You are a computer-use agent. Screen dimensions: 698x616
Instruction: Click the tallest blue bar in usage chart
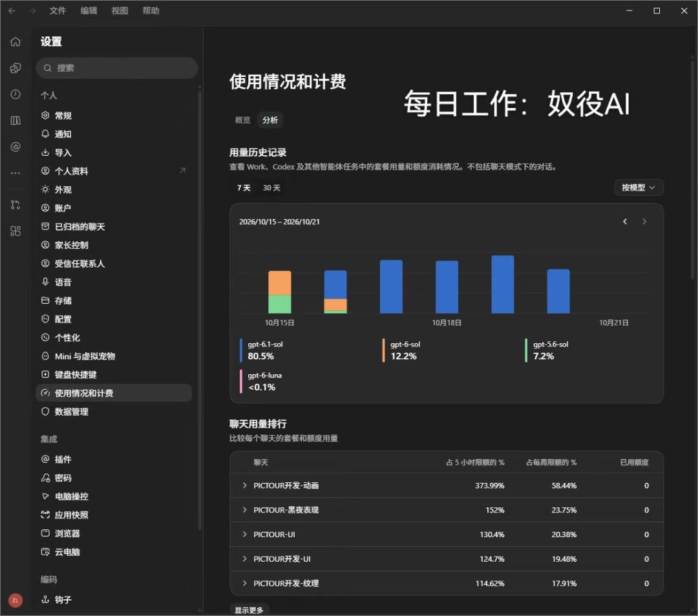(503, 284)
